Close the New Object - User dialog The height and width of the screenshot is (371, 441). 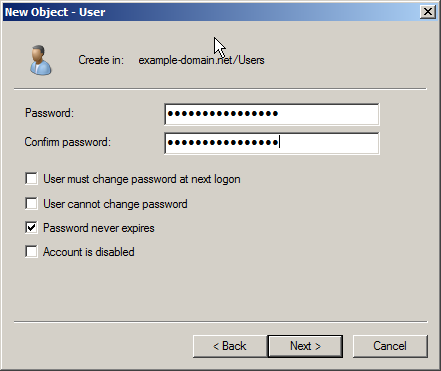[x=428, y=12]
